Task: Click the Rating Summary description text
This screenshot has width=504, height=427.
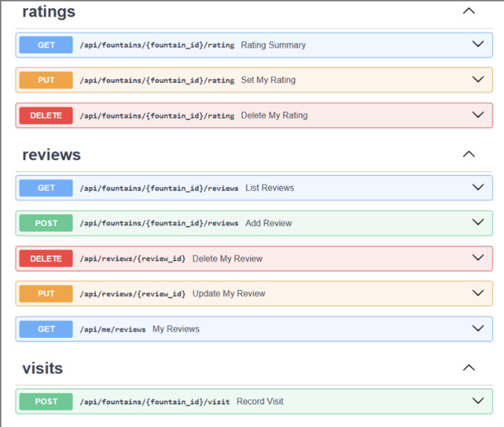Action: 273,45
